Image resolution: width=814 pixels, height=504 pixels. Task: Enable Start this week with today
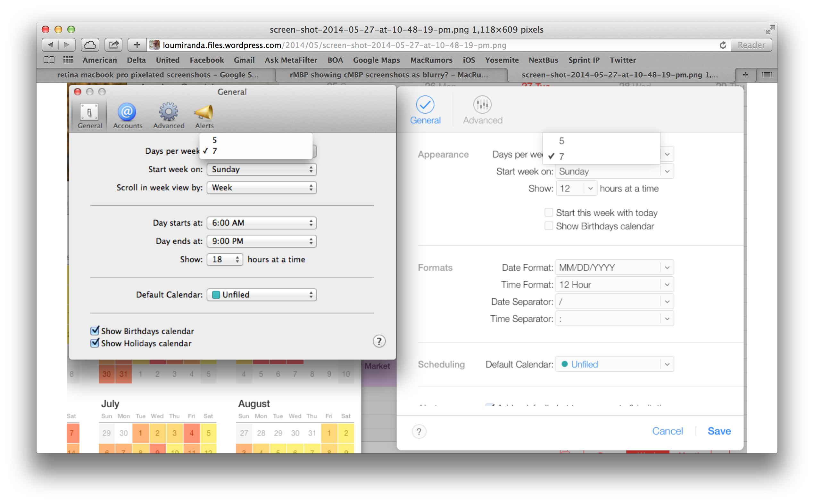coord(548,212)
